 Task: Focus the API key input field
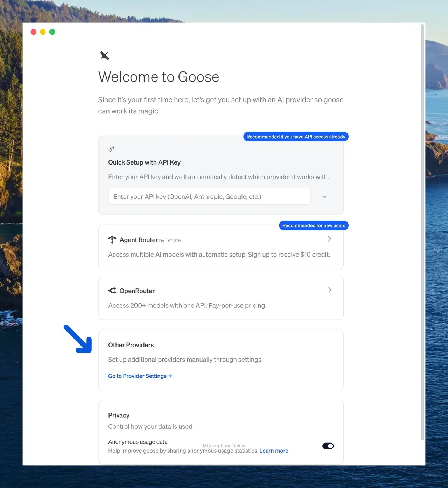tap(210, 196)
